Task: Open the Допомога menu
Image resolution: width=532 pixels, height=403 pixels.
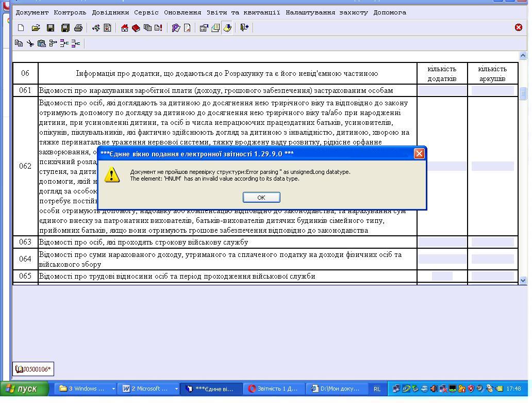Action: 390,12
